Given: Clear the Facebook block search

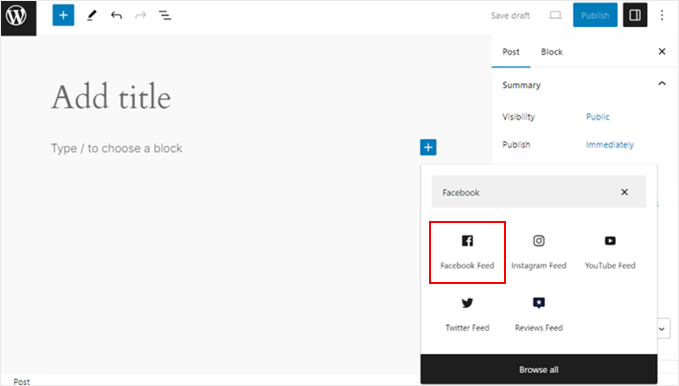Looking at the screenshot, I should point(624,192).
